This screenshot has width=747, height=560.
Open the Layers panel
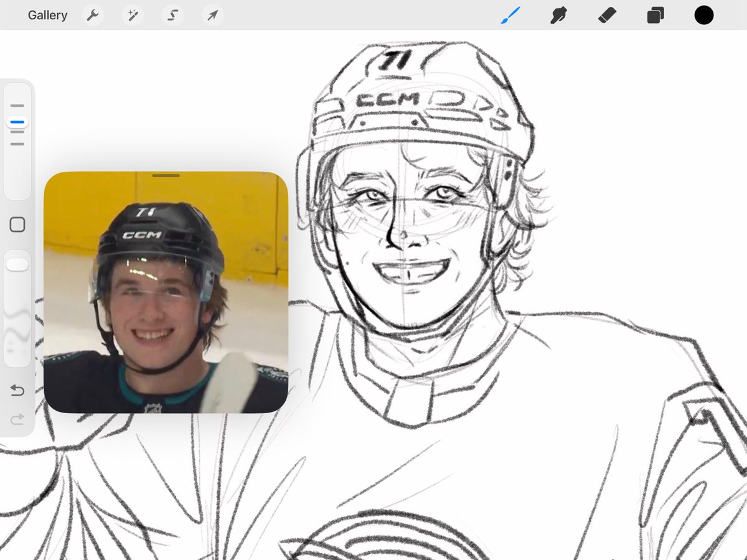[x=655, y=15]
